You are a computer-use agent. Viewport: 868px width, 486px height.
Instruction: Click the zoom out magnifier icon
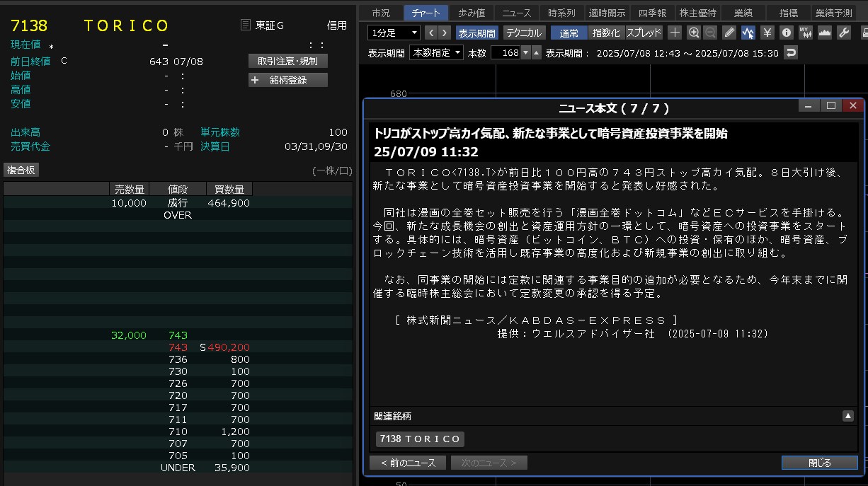click(710, 33)
